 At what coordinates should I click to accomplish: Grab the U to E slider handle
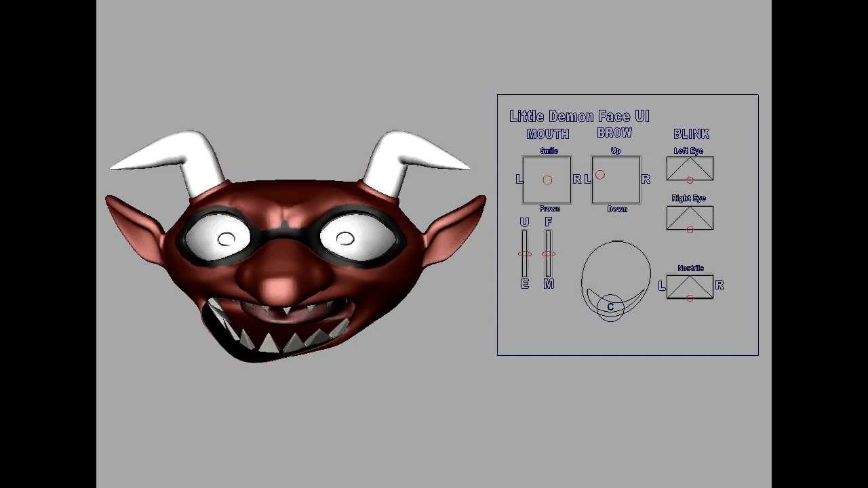click(x=525, y=254)
